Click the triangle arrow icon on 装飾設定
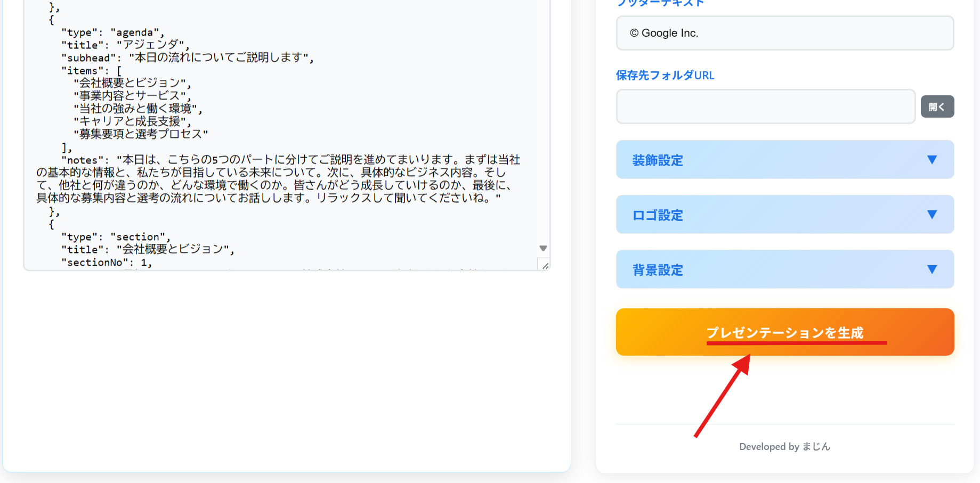The image size is (980, 483). (932, 160)
